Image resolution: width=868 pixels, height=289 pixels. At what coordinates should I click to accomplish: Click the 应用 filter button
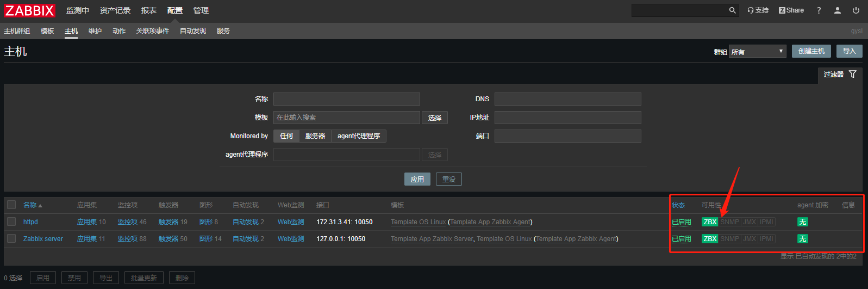pyautogui.click(x=417, y=179)
